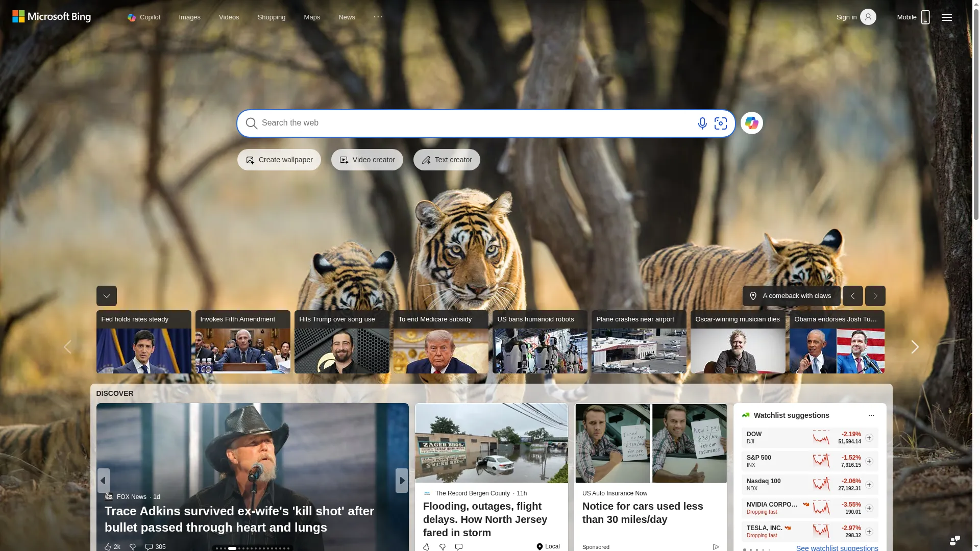Viewport: 980px width, 551px height.
Task: Show the previous wallpaper image
Action: [x=853, y=296]
